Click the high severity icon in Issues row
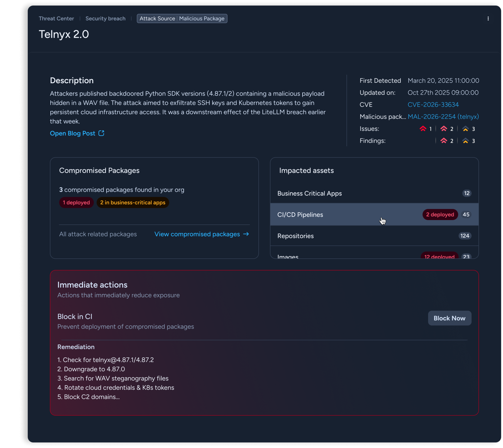This screenshot has width=503, height=448. [444, 128]
